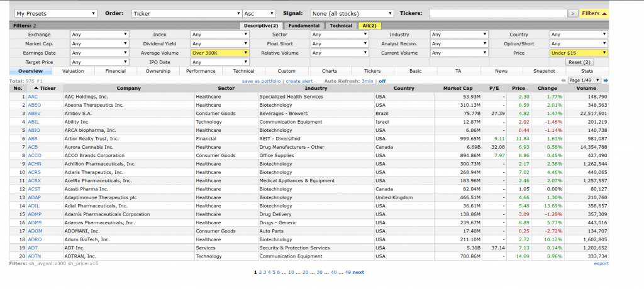Click the export link
Image resolution: width=644 pixels, height=289 pixels.
click(x=601, y=263)
